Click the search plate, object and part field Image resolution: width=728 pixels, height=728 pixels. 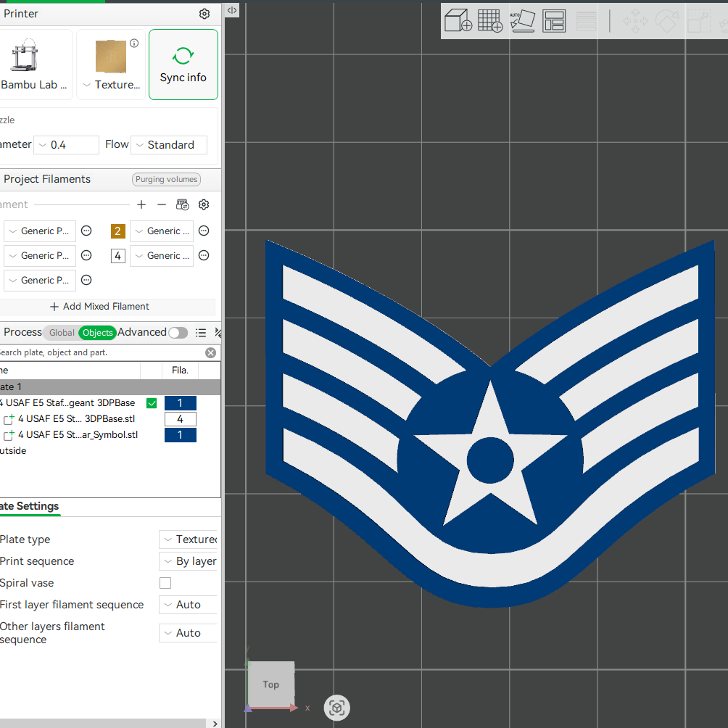pyautogui.click(x=102, y=353)
